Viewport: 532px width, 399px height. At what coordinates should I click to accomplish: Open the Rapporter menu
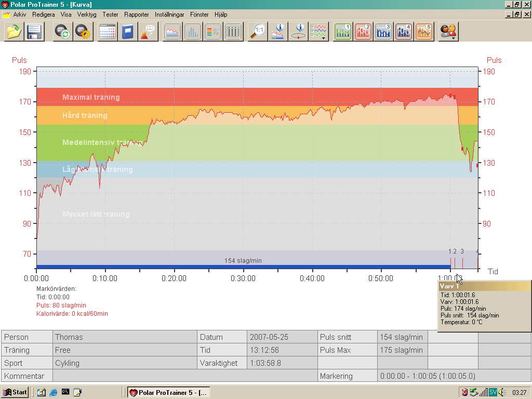(x=137, y=15)
